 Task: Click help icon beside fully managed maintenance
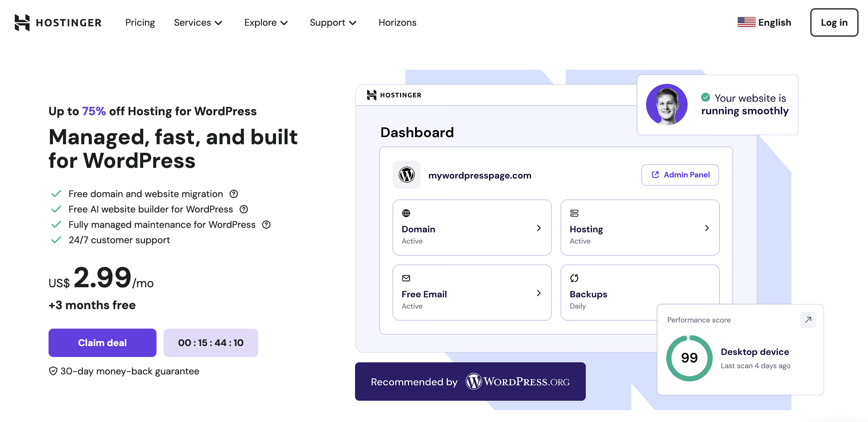click(266, 225)
